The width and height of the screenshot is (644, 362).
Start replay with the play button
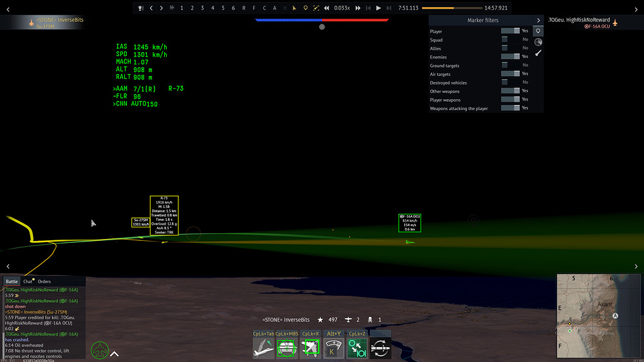click(x=378, y=8)
